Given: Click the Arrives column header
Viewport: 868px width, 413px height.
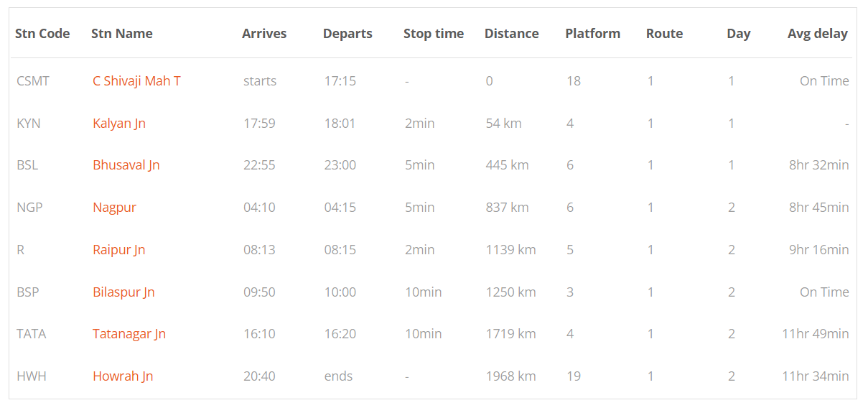Looking at the screenshot, I should coord(264,34).
